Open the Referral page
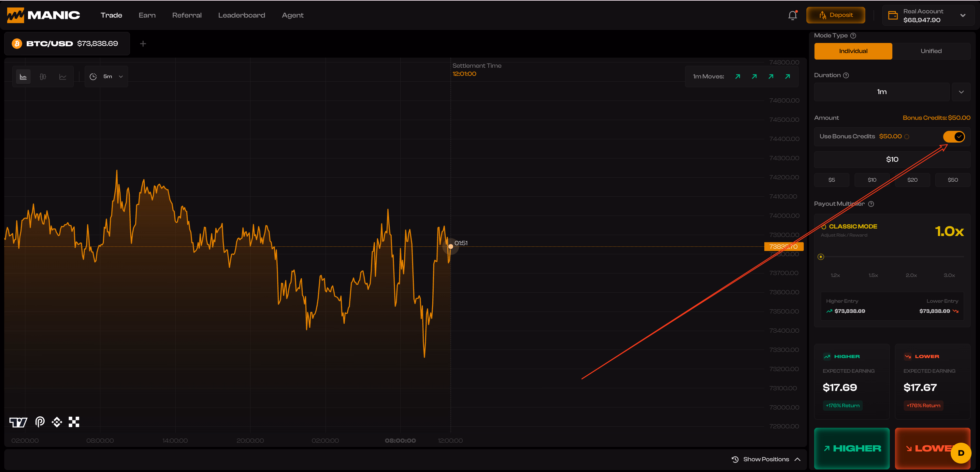 pyautogui.click(x=187, y=15)
